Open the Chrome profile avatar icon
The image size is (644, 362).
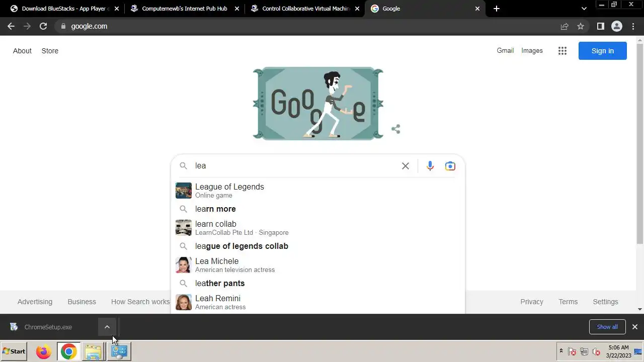coord(617,26)
